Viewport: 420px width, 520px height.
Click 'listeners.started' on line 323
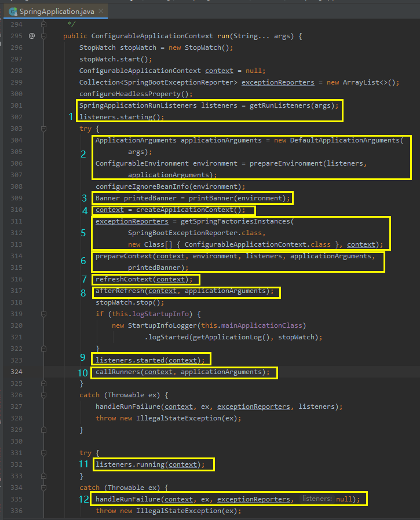point(130,360)
